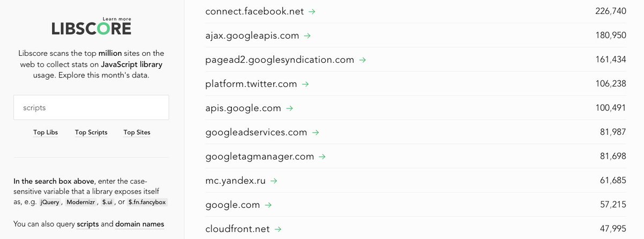Switch to the Top Scripts tab
644x239 pixels.
click(x=91, y=132)
